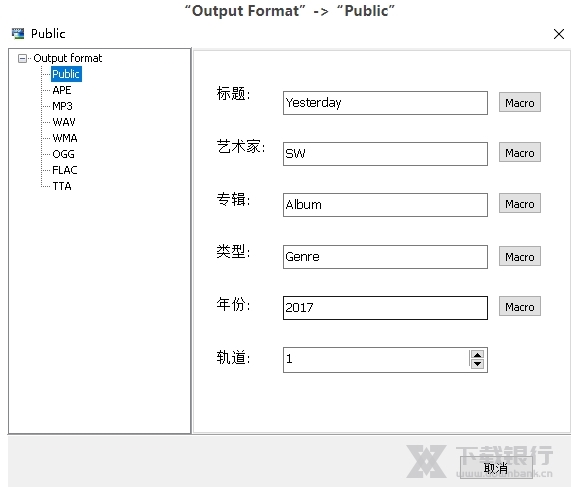The width and height of the screenshot is (571, 487).
Task: Click the artist field containing SW
Action: pos(385,154)
